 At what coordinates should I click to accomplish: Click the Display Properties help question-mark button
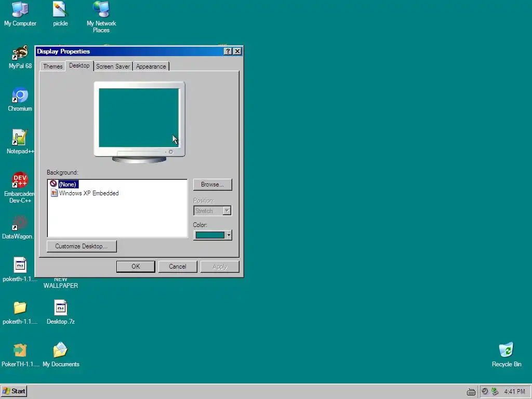pos(228,51)
